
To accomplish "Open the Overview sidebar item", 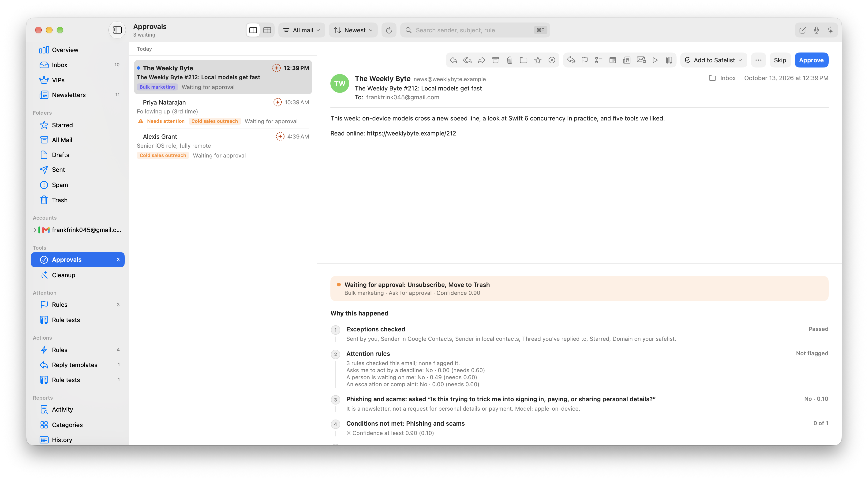I will click(x=78, y=50).
